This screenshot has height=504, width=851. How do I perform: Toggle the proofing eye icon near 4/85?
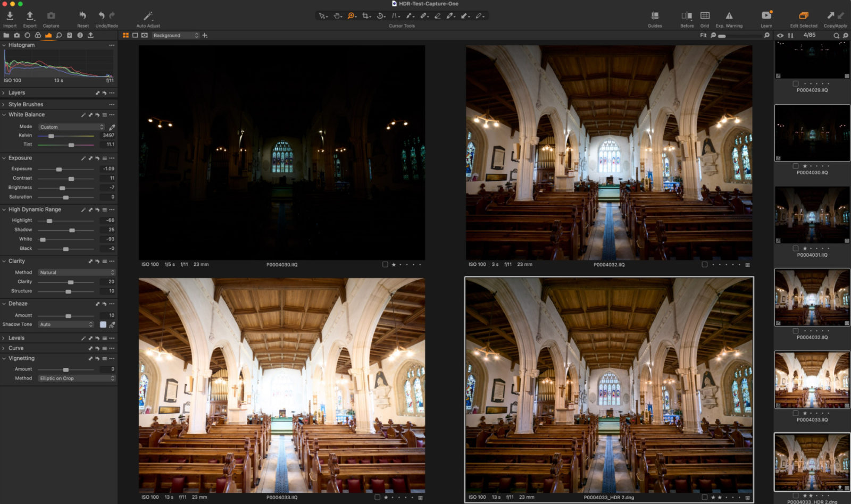coord(780,35)
